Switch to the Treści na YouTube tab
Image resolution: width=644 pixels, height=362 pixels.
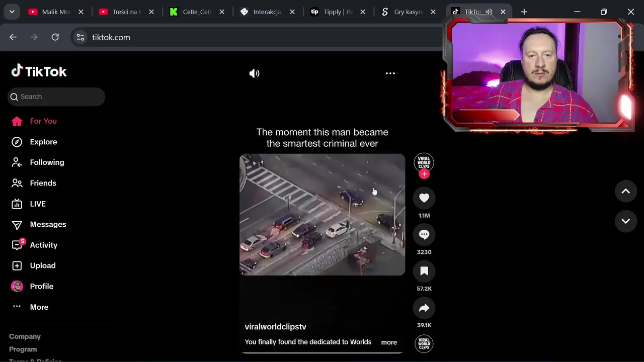coord(126,12)
